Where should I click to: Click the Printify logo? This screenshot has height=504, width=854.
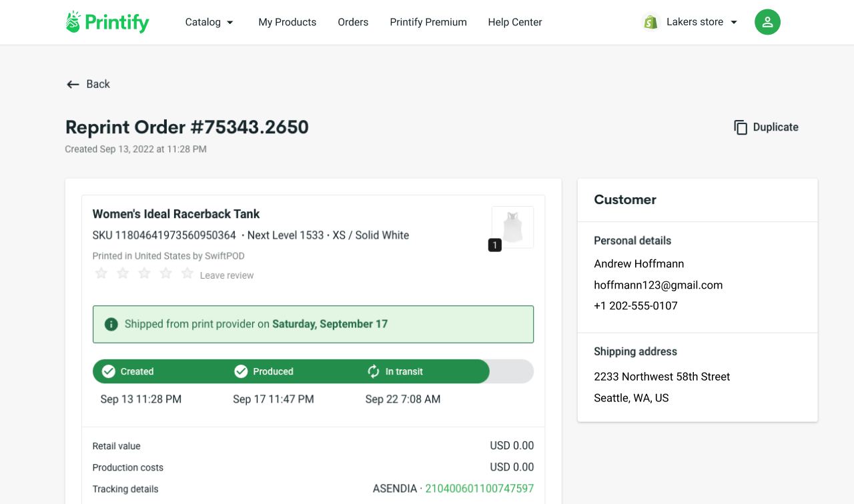107,22
